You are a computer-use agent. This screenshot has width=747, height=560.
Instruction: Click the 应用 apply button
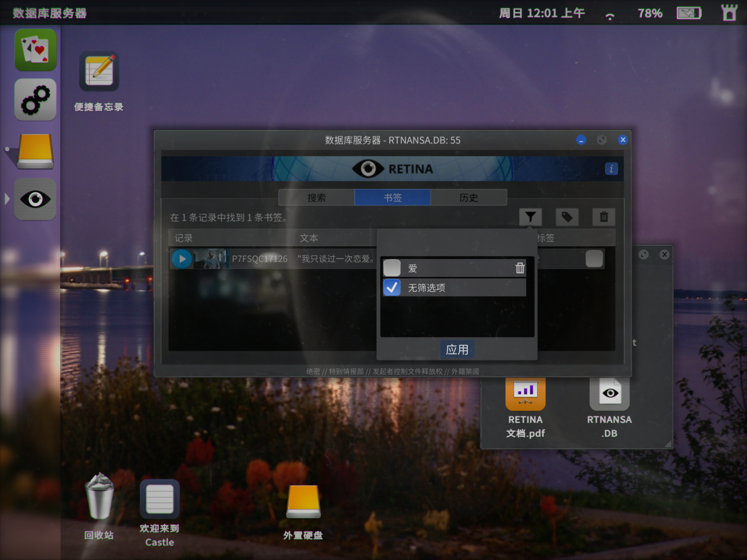[457, 350]
